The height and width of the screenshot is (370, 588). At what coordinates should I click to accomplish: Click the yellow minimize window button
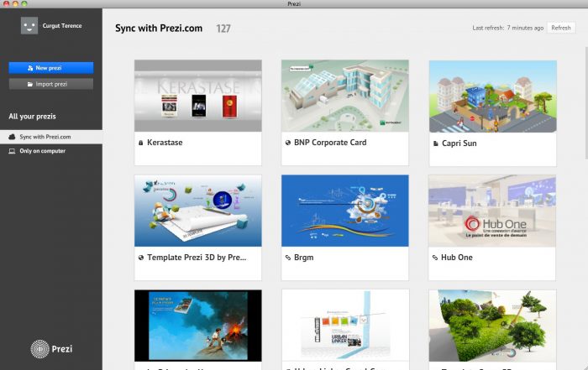pyautogui.click(x=15, y=3)
